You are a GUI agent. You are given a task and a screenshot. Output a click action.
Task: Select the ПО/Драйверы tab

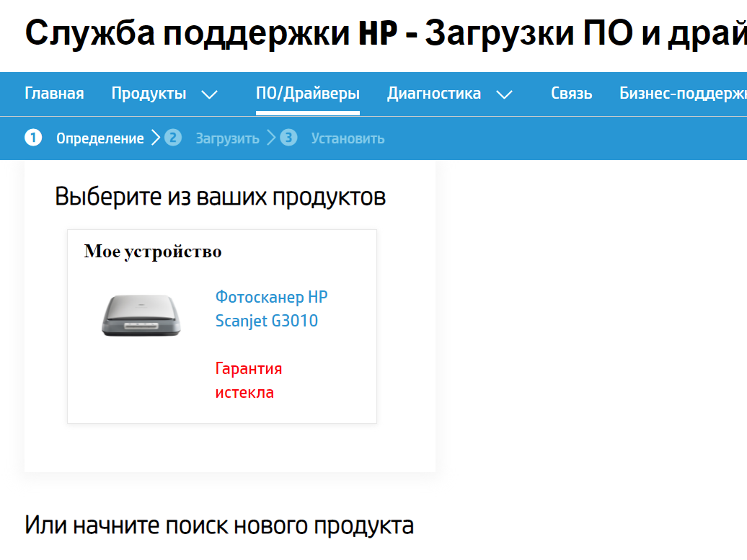pyautogui.click(x=308, y=94)
